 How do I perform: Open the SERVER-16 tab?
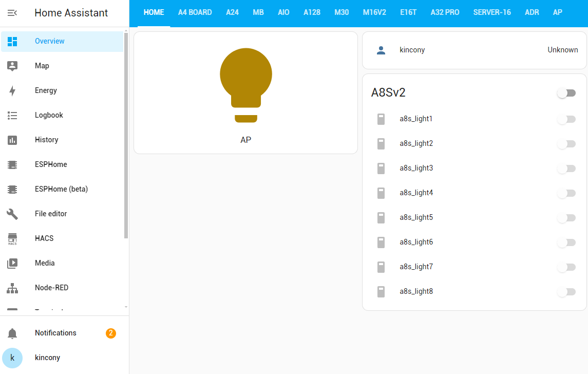point(492,12)
